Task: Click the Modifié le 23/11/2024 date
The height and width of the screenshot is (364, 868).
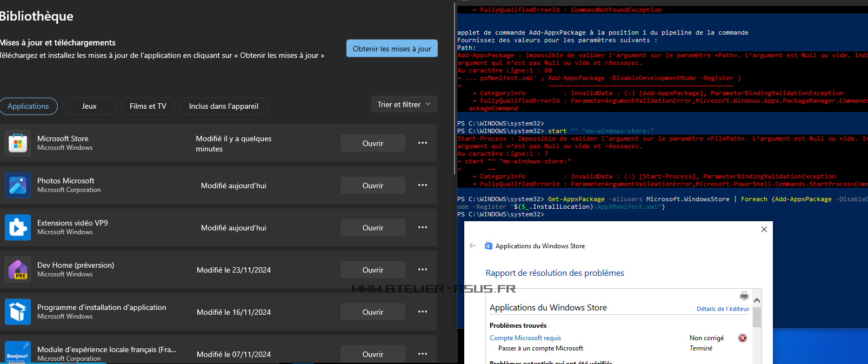Action: pyautogui.click(x=233, y=270)
